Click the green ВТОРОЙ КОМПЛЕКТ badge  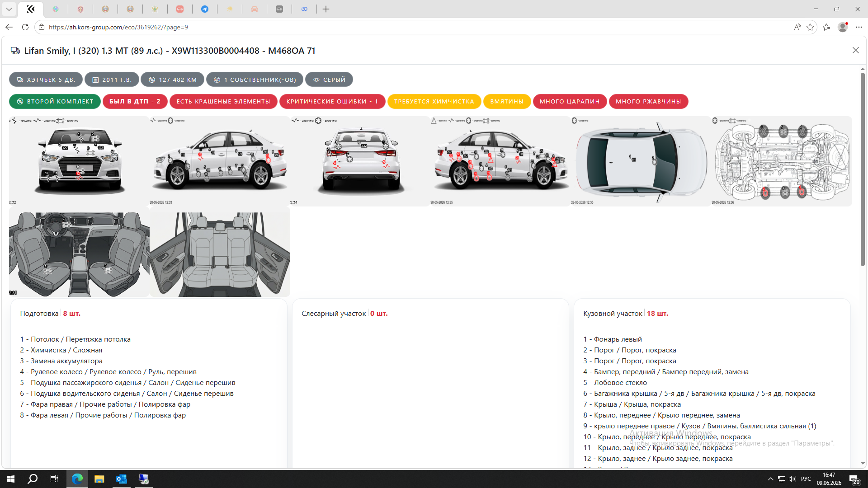pyautogui.click(x=55, y=102)
